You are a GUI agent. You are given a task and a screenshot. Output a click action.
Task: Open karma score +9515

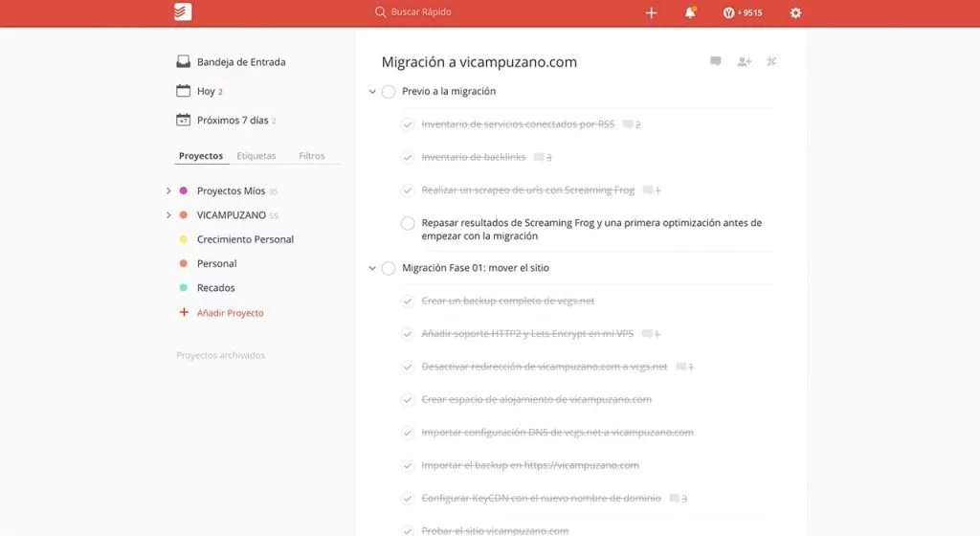743,12
